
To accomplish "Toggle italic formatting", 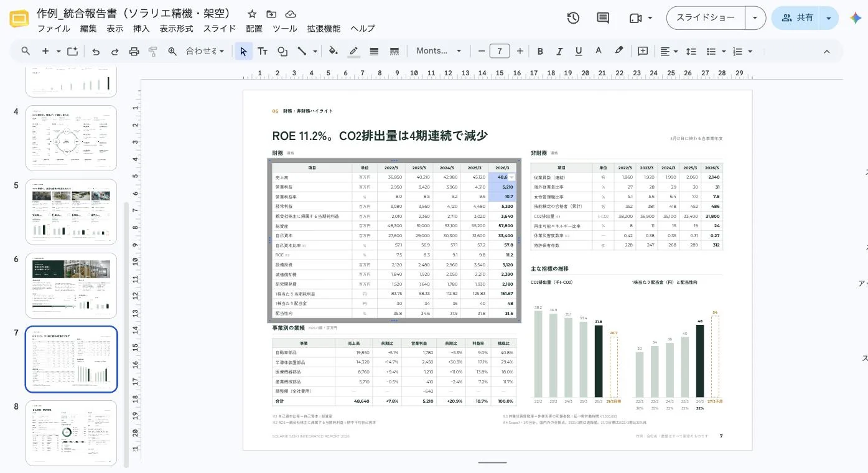I will (x=559, y=51).
